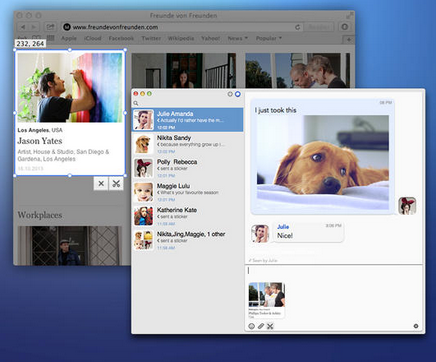Image resolution: width=436 pixels, height=362 pixels.
Task: Cancel the screenshot selection with the X button
Action: (x=101, y=183)
